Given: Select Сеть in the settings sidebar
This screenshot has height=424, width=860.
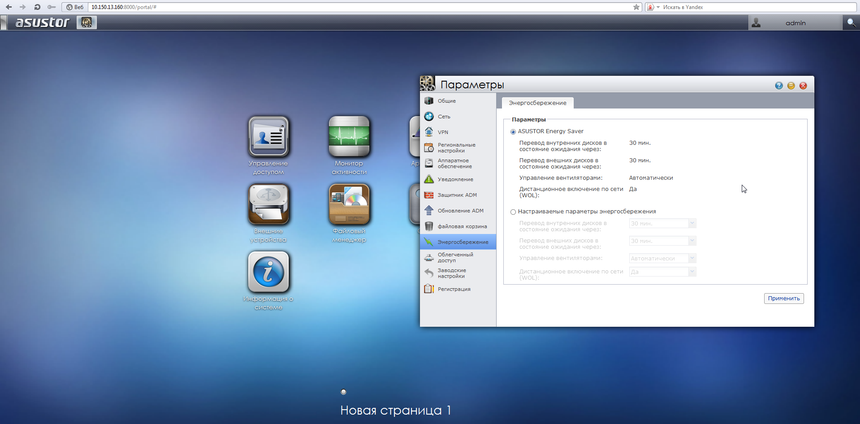Looking at the screenshot, I should coord(444,116).
